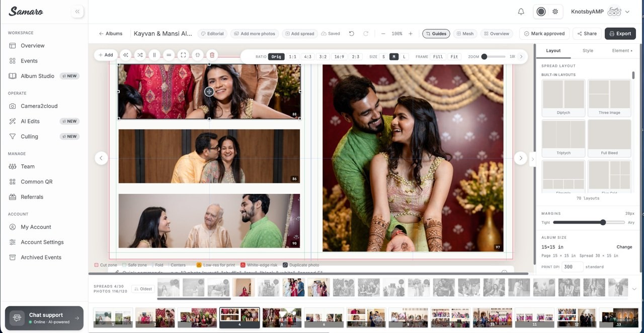Select 16:9 ratio option
Screen dimensions: 644x333
pyautogui.click(x=339, y=57)
